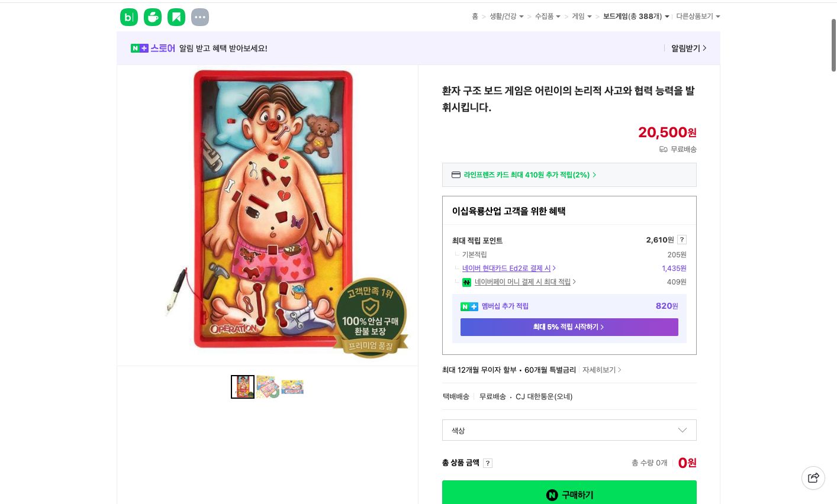Image resolution: width=837 pixels, height=504 pixels.
Task: Go to 홈 in the breadcrumb
Action: tap(475, 17)
